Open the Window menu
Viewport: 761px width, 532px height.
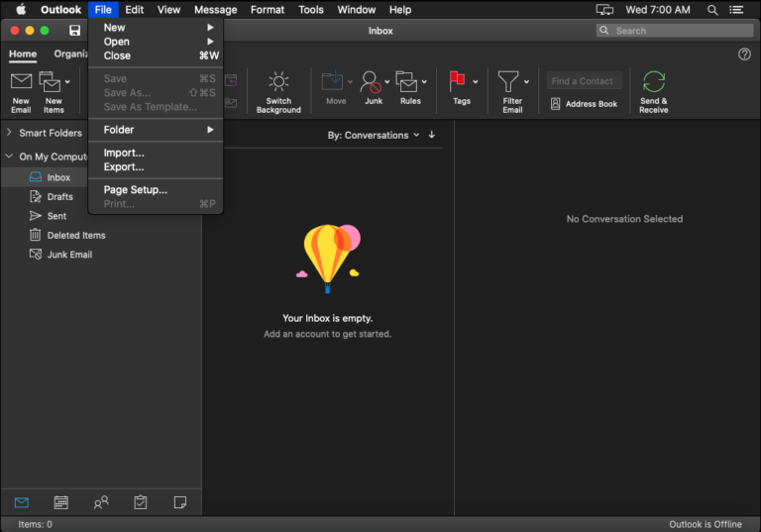(357, 10)
